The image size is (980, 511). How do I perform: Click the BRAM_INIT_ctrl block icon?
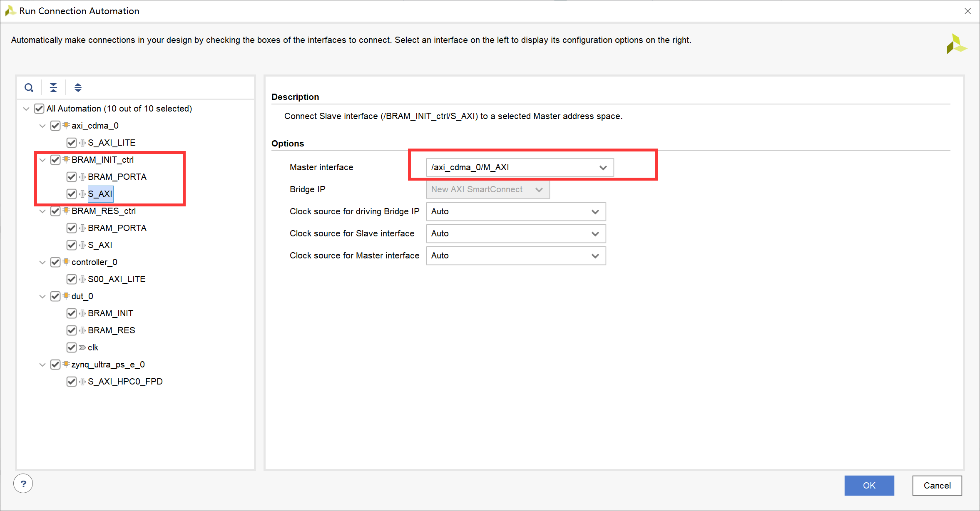[66, 159]
